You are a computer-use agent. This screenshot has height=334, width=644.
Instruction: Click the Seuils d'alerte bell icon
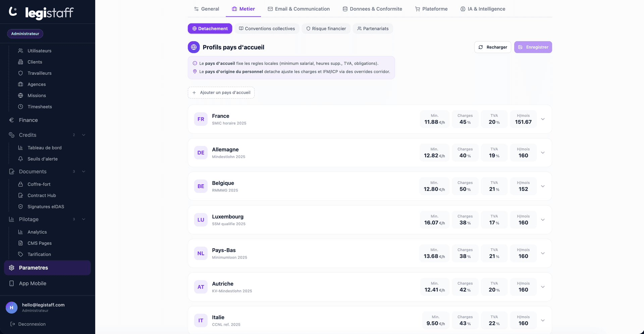point(20,159)
